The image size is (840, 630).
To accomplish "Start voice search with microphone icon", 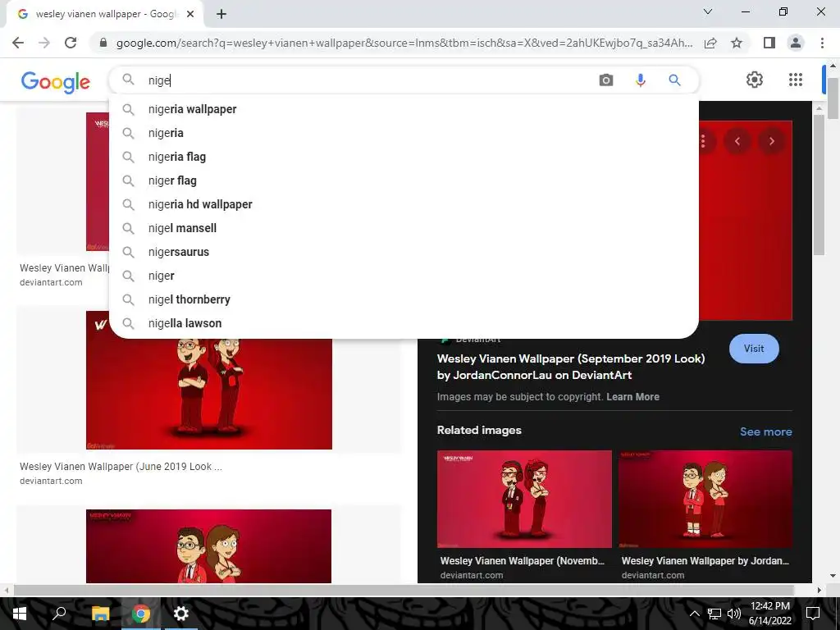I will coord(640,80).
